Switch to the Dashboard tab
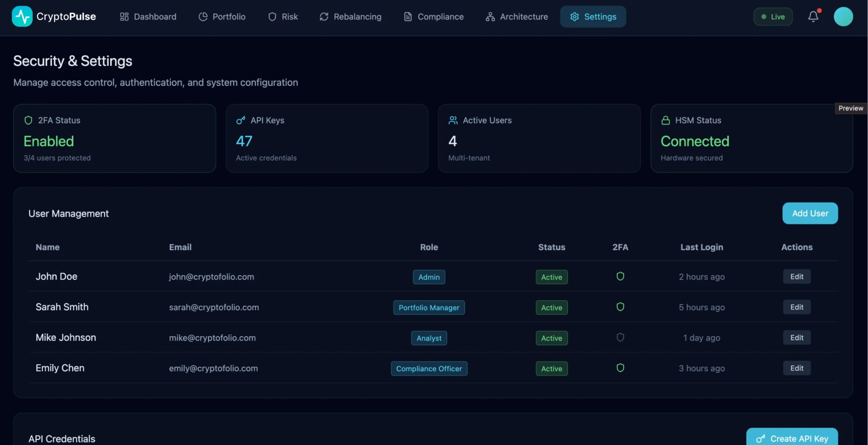868x445 pixels. (x=147, y=17)
